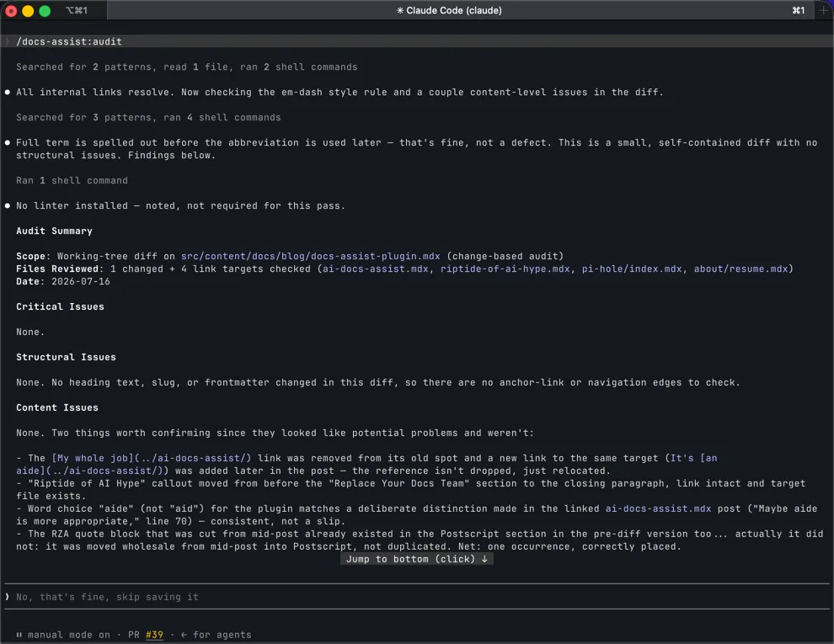Click the 'Full term is spelled out' message
This screenshot has width=834, height=644.
click(x=416, y=149)
